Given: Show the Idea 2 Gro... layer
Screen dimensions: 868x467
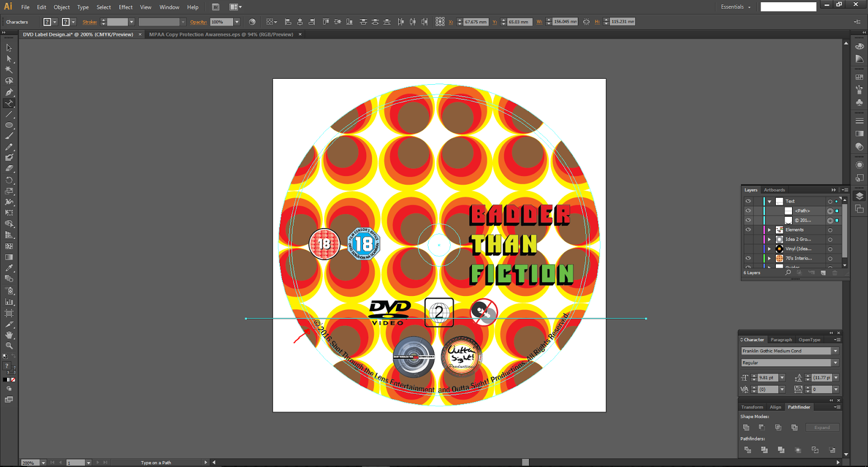Looking at the screenshot, I should pos(748,239).
